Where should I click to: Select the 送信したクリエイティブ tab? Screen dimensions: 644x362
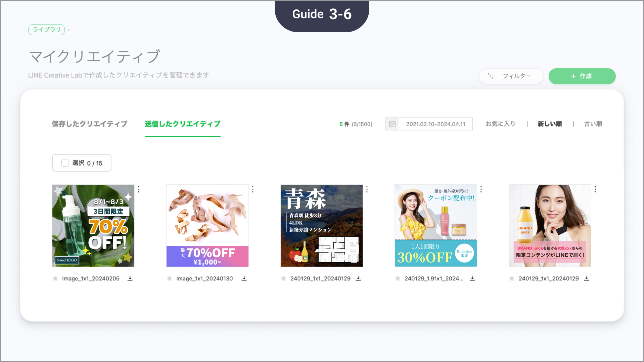183,124
